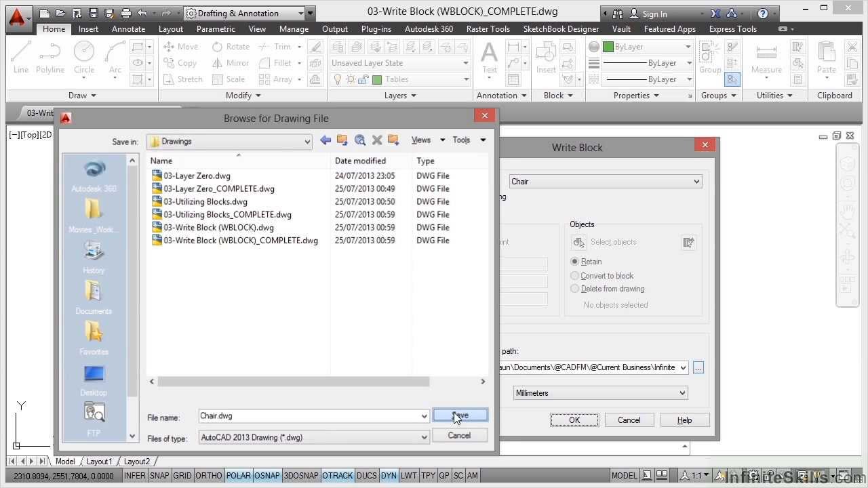Create new folder icon in browse dialog
Viewport: 868px width, 488px height.
coord(393,140)
